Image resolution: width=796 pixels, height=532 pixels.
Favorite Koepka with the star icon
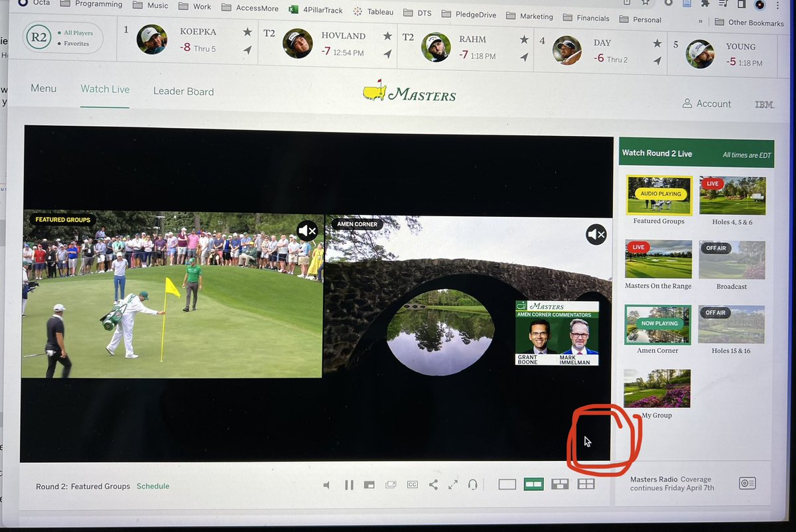pyautogui.click(x=247, y=32)
